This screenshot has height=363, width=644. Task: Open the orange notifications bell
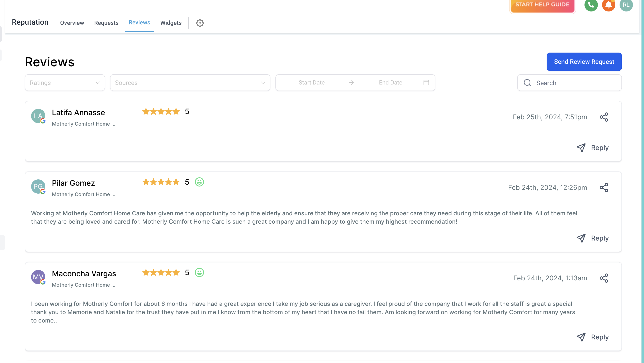608,5
